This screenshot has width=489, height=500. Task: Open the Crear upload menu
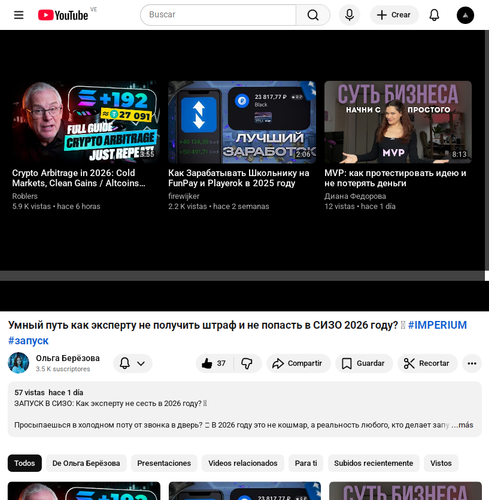tap(394, 15)
